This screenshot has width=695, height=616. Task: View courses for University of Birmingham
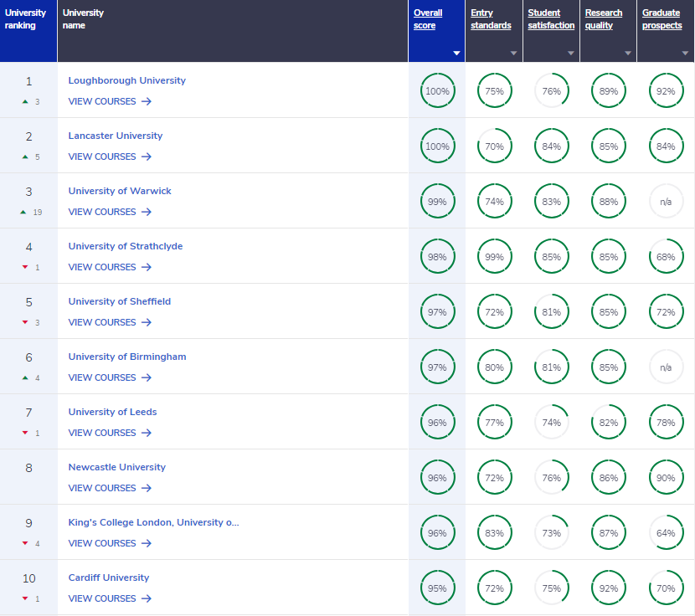click(x=110, y=377)
